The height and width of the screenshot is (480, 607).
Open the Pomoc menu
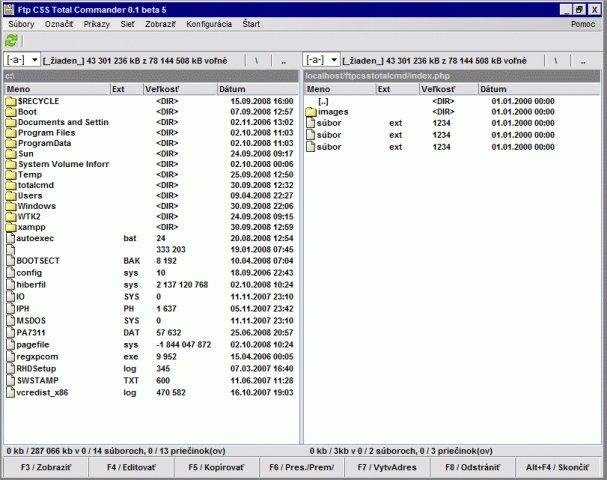583,24
